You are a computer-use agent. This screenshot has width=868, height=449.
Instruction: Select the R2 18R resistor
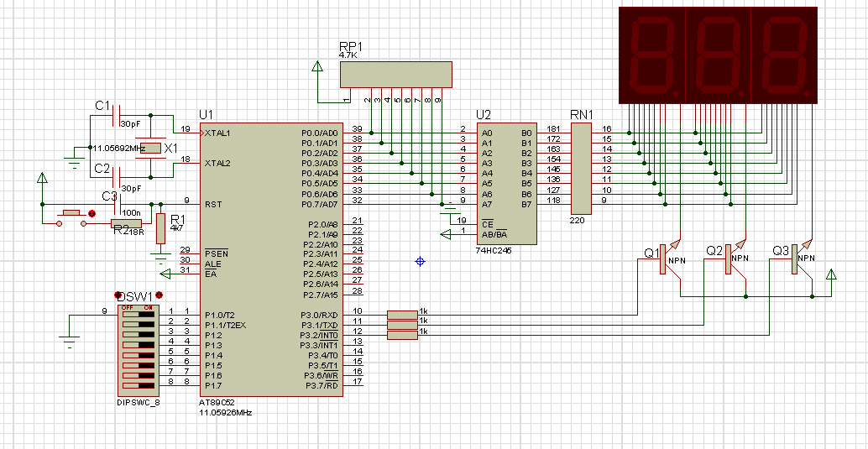(x=128, y=224)
